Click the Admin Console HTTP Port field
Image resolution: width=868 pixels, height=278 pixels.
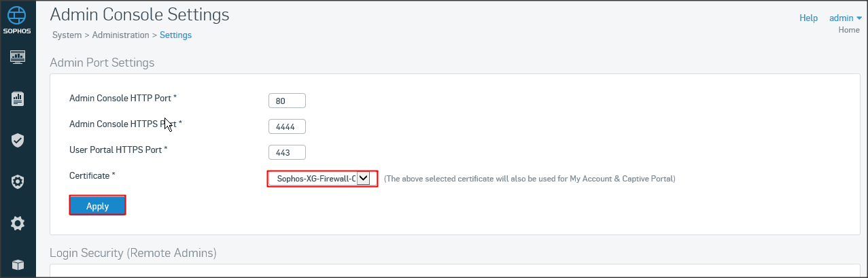[x=287, y=101]
